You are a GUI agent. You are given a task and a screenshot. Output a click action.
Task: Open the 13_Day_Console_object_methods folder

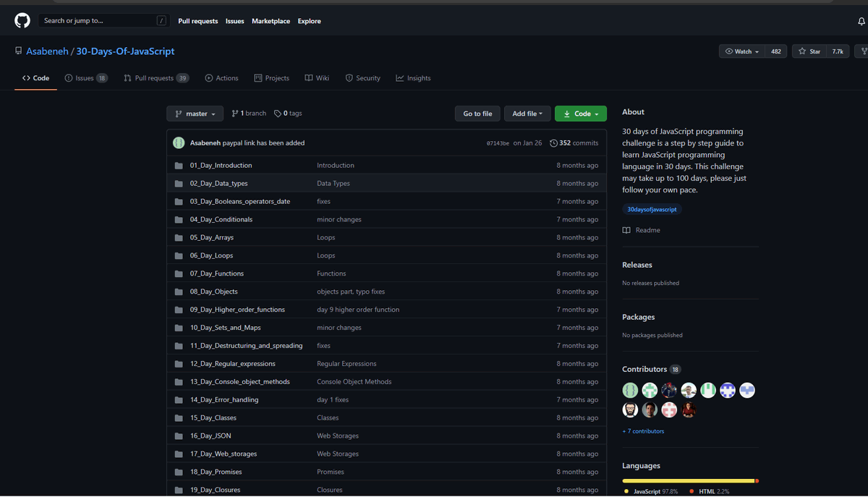click(x=240, y=382)
